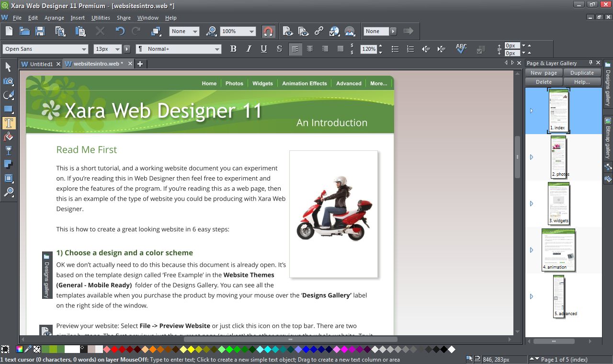
Task: Open the Open Sans font dropdown
Action: [x=84, y=49]
